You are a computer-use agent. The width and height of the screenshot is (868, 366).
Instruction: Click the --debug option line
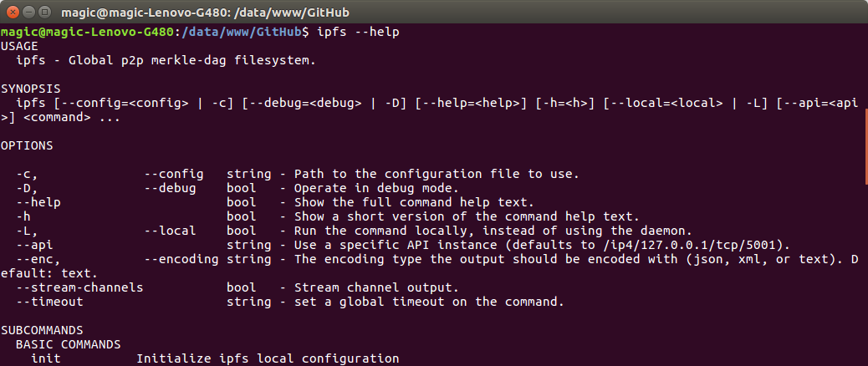pos(238,189)
